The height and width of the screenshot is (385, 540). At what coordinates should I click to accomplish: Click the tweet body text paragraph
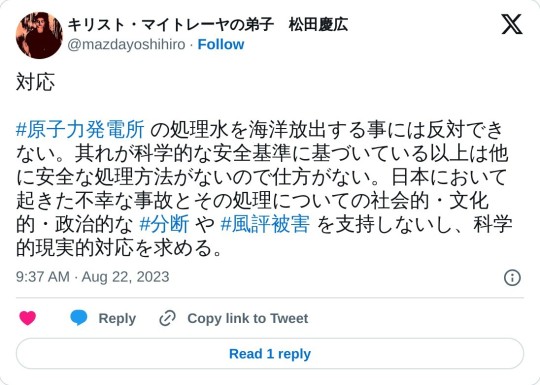tap(264, 188)
